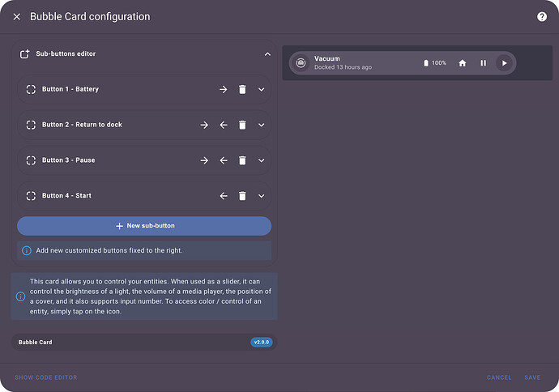The image size is (559, 392).
Task: Expand Button 1 - Battery settings
Action: tap(261, 89)
